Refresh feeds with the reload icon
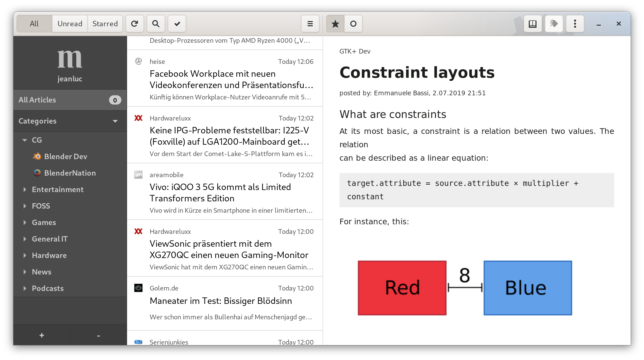This screenshot has height=360, width=644. 135,24
